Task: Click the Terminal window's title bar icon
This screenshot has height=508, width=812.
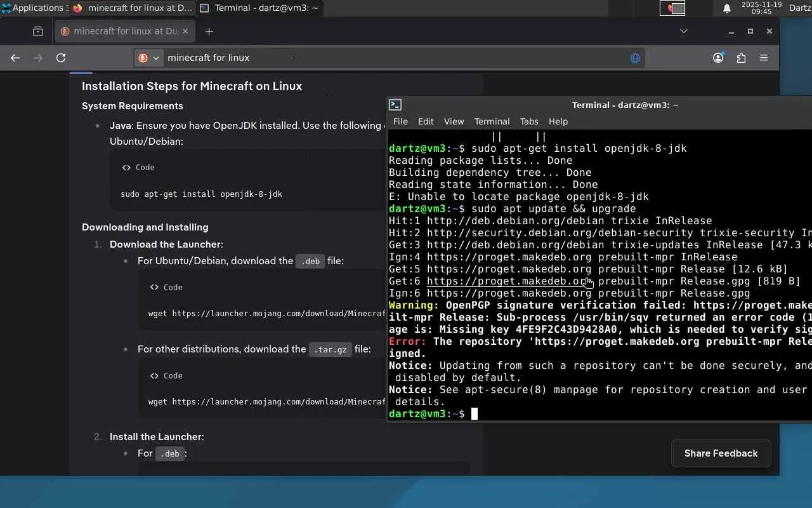Action: coord(395,105)
